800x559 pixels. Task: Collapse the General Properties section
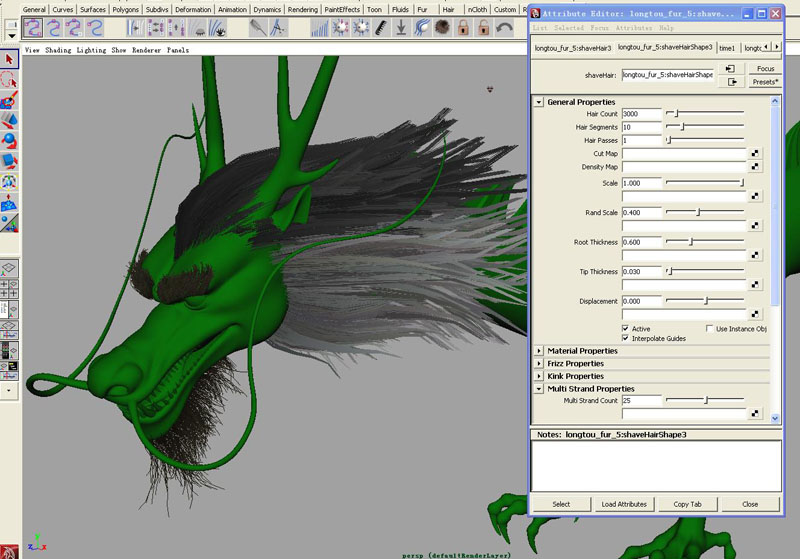pos(540,102)
